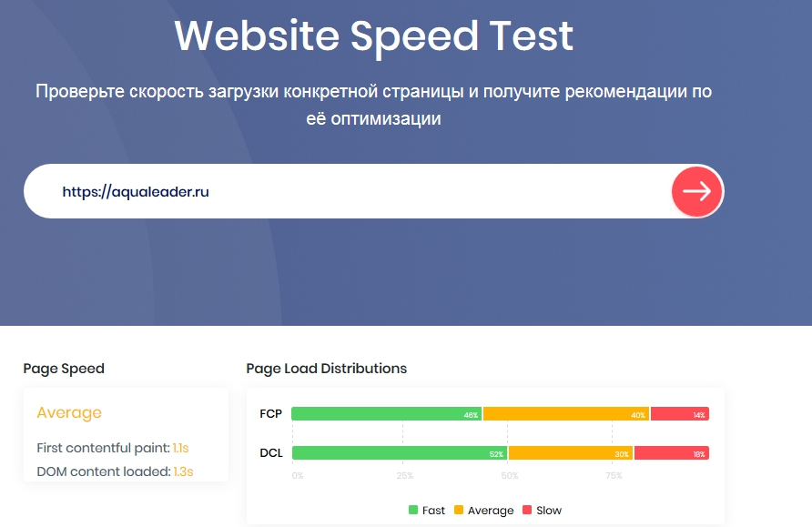812x527 pixels.
Task: Click the red Slow legend swatch
Action: pos(527,511)
